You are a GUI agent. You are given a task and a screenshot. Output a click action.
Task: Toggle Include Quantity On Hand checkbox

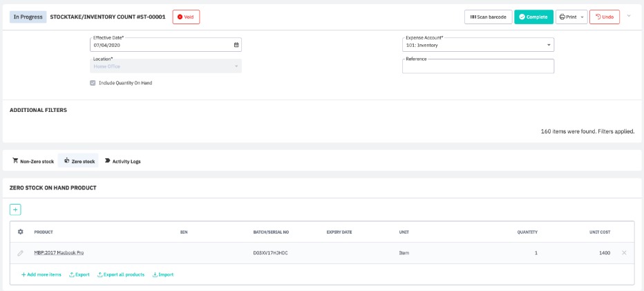point(93,83)
